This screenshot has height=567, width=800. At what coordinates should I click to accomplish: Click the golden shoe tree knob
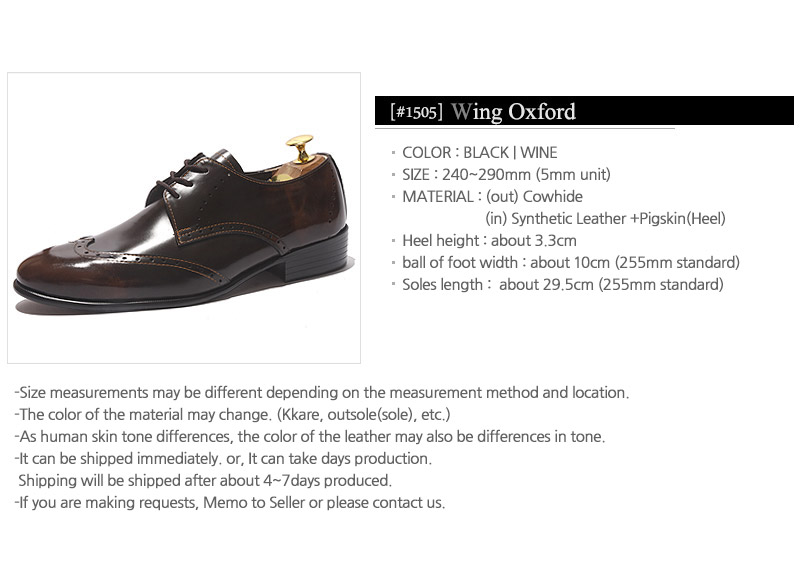(x=298, y=149)
